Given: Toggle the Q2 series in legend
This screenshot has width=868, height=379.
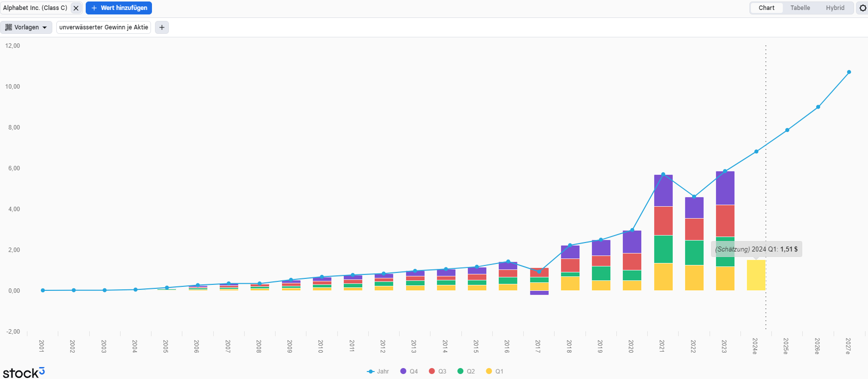Looking at the screenshot, I should (x=466, y=372).
